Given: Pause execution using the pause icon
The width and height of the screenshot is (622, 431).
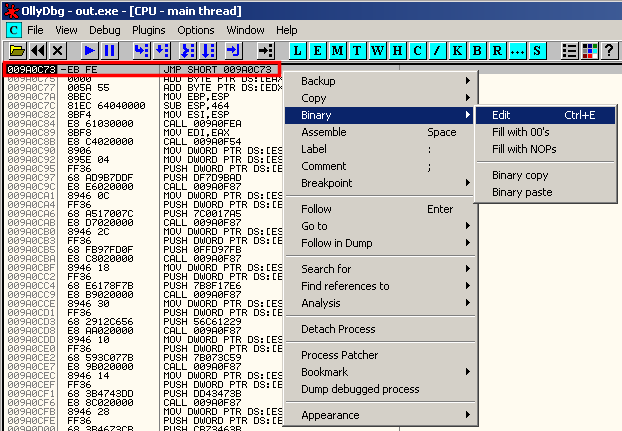Looking at the screenshot, I should 110,50.
